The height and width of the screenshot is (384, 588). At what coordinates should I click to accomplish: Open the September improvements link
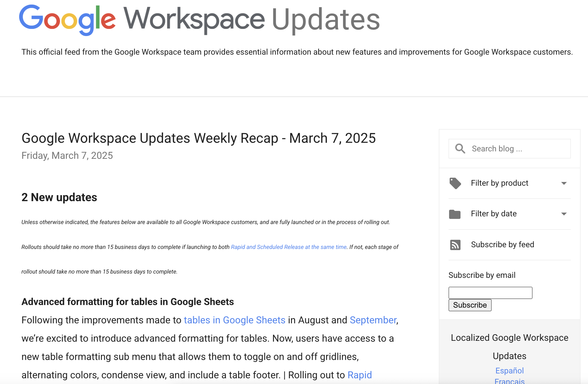[372, 320]
